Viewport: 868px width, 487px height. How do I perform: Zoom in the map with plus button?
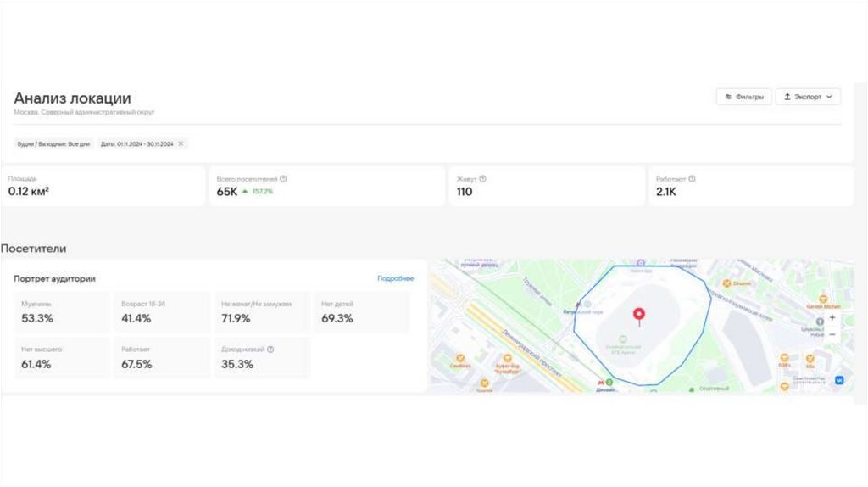pyautogui.click(x=832, y=318)
